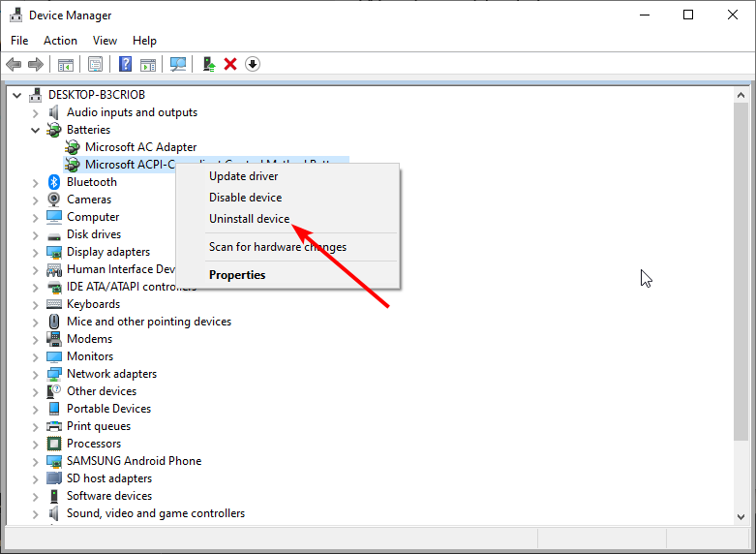Viewport: 756px width, 554px height.
Task: Collapse the Batteries category chevron
Action: (x=35, y=130)
